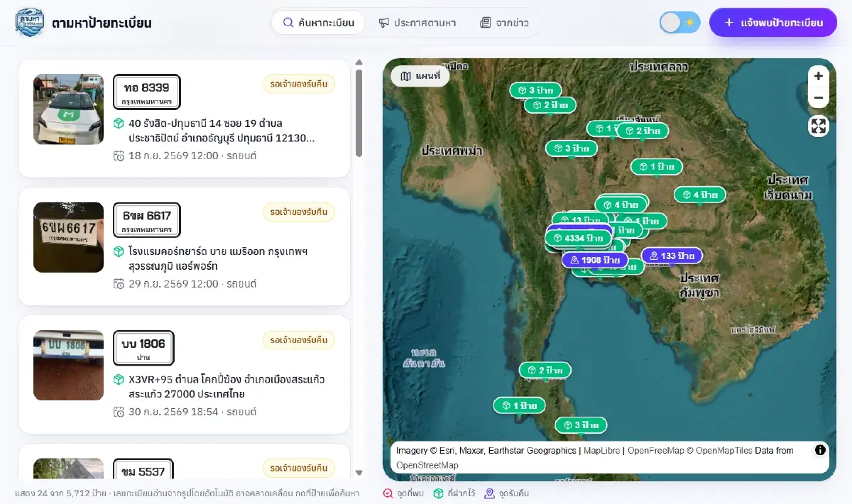Click the results list scrollbar thumb
The width and height of the screenshot is (852, 504).
359,113
